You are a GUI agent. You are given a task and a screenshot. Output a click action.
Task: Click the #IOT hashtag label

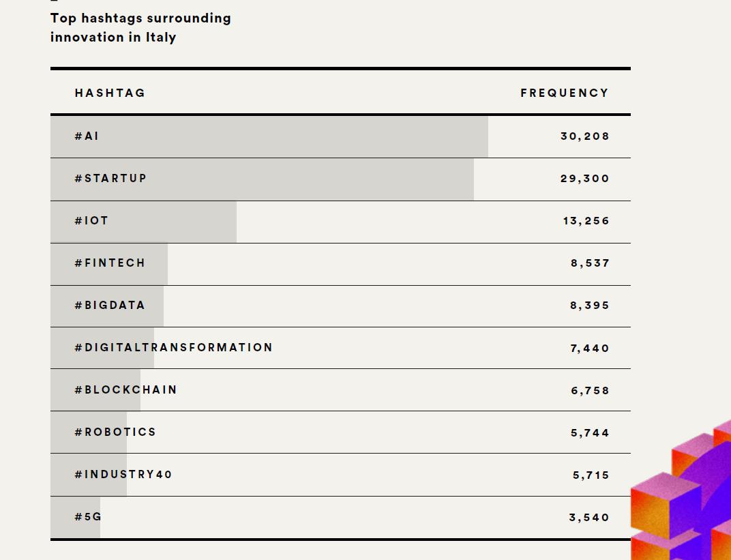point(91,220)
